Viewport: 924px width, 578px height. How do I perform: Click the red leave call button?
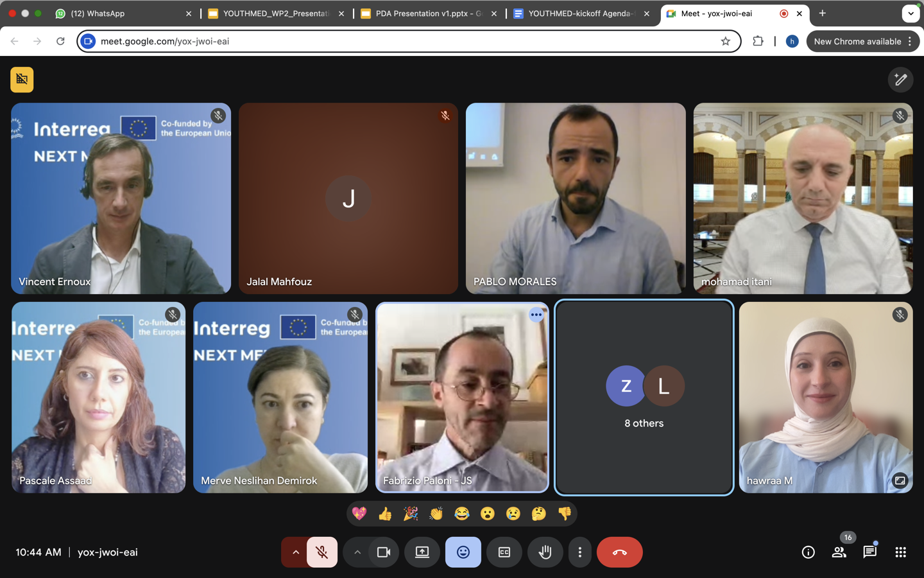pyautogui.click(x=619, y=552)
